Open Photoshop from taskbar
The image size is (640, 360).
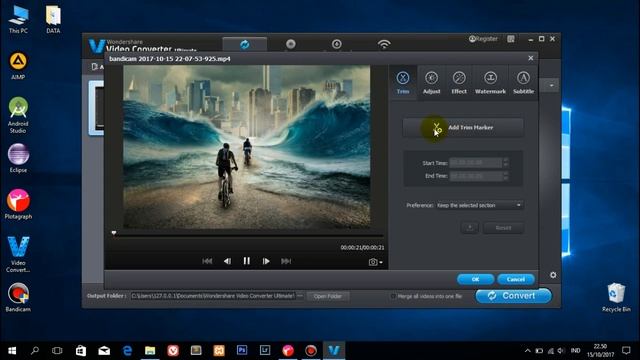click(x=242, y=351)
